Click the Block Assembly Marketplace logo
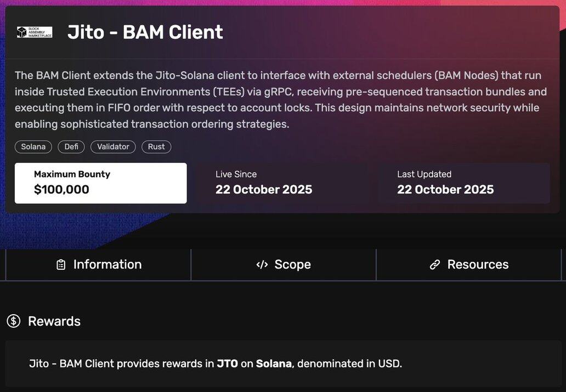The height and width of the screenshot is (392, 566). pyautogui.click(x=34, y=32)
